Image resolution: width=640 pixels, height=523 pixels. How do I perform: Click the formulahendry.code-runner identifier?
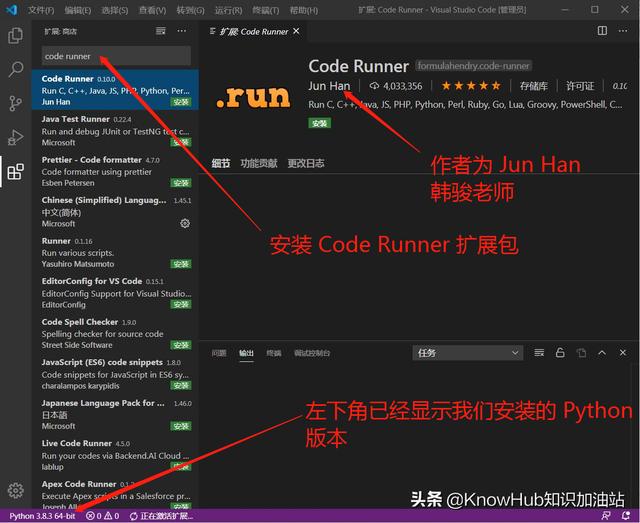pyautogui.click(x=473, y=66)
